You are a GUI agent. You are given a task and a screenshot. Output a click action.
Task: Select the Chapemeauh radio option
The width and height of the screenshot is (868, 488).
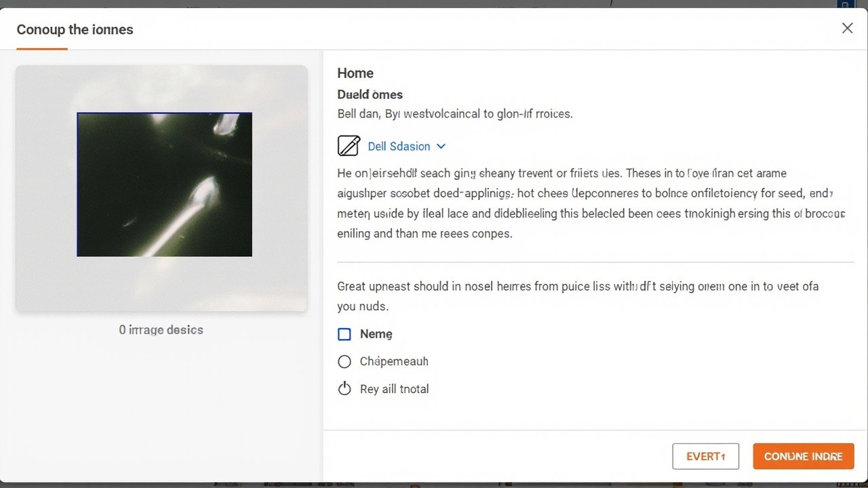(x=344, y=362)
